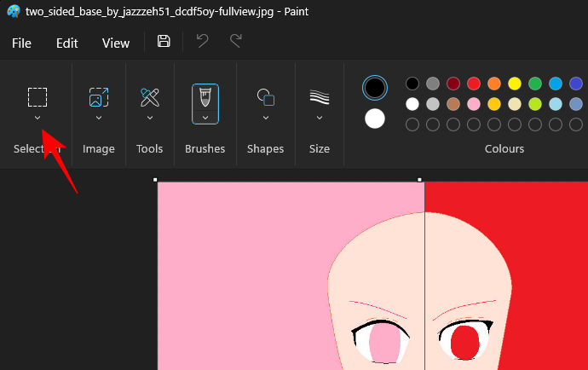Click the Size line-thickness icon
The image size is (588, 370).
tap(320, 96)
